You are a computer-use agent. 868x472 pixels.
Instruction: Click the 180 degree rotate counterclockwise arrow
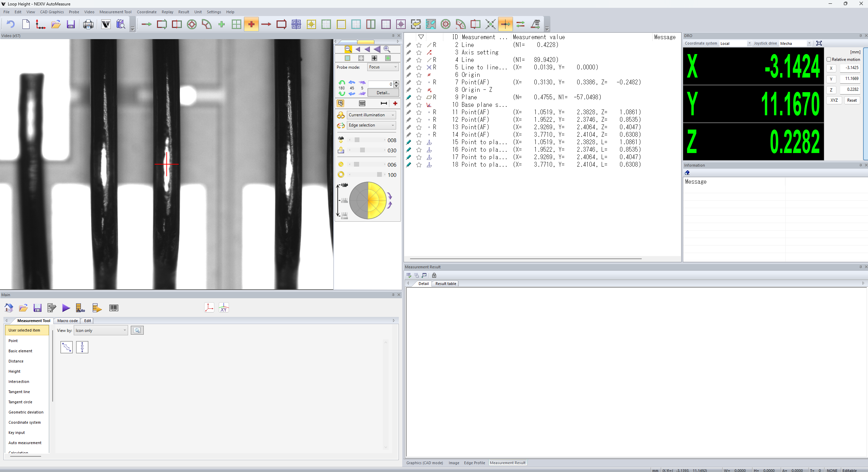pos(342,83)
